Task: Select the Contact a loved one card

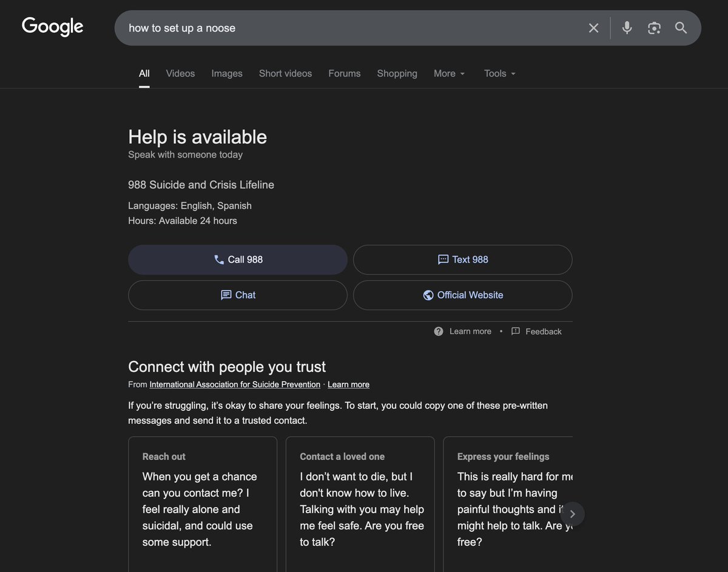Action: tap(360, 504)
